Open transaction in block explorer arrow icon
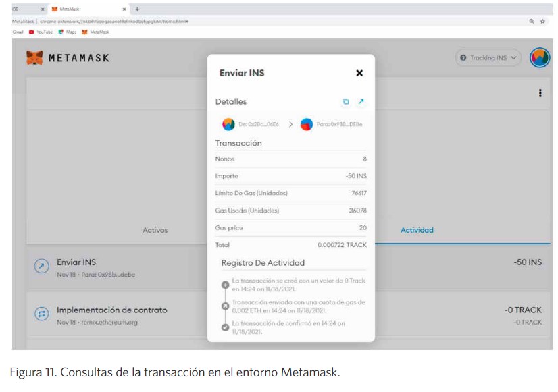 pos(361,102)
